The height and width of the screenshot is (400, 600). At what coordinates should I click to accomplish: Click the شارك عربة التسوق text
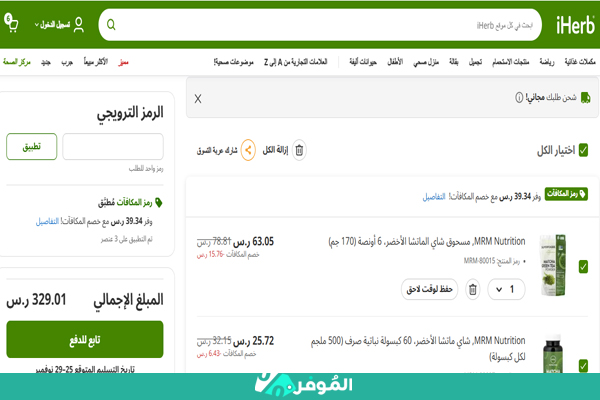pyautogui.click(x=217, y=150)
